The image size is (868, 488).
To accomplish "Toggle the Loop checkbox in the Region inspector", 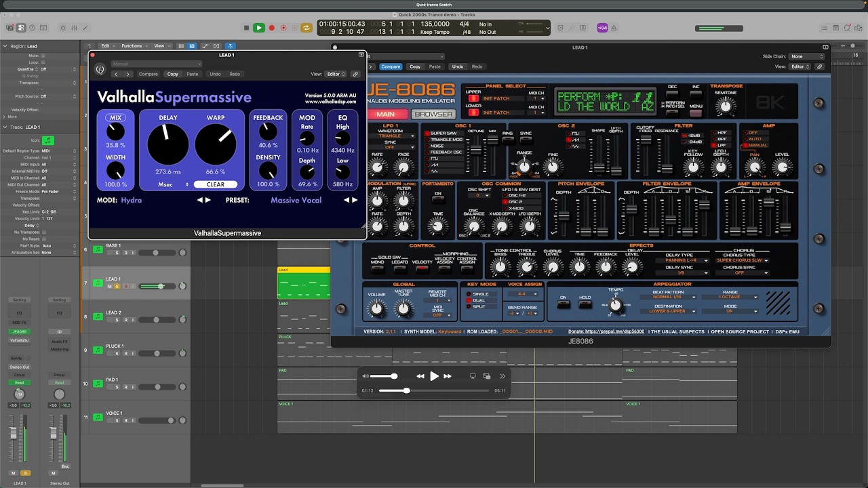I will coord(43,62).
